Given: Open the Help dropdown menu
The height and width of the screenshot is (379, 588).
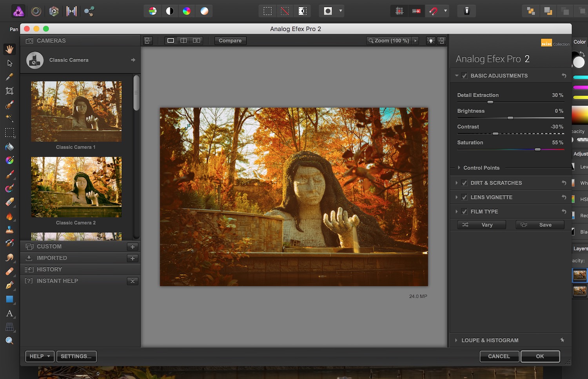Looking at the screenshot, I should point(40,356).
